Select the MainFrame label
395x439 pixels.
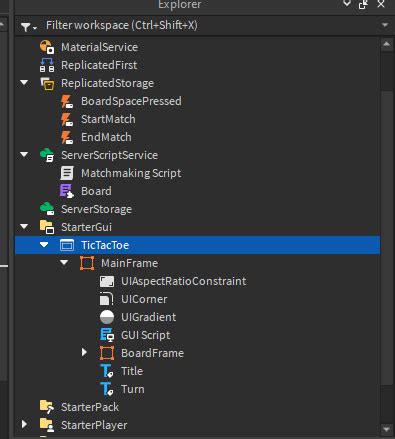(130, 263)
